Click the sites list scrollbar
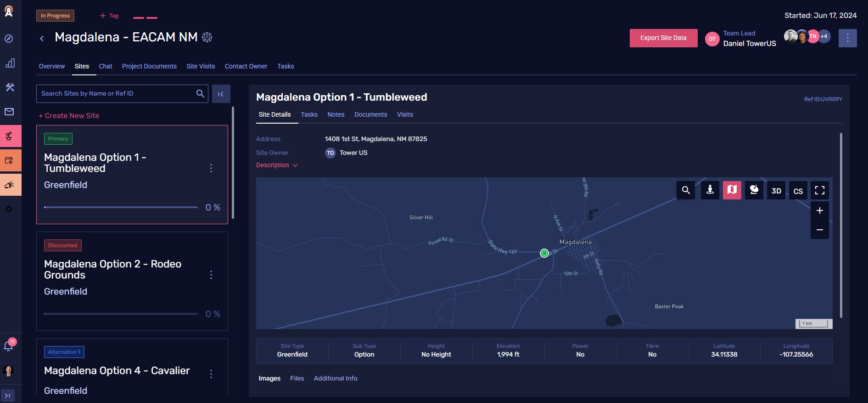Screen dimensions: 868x403 [233, 163]
